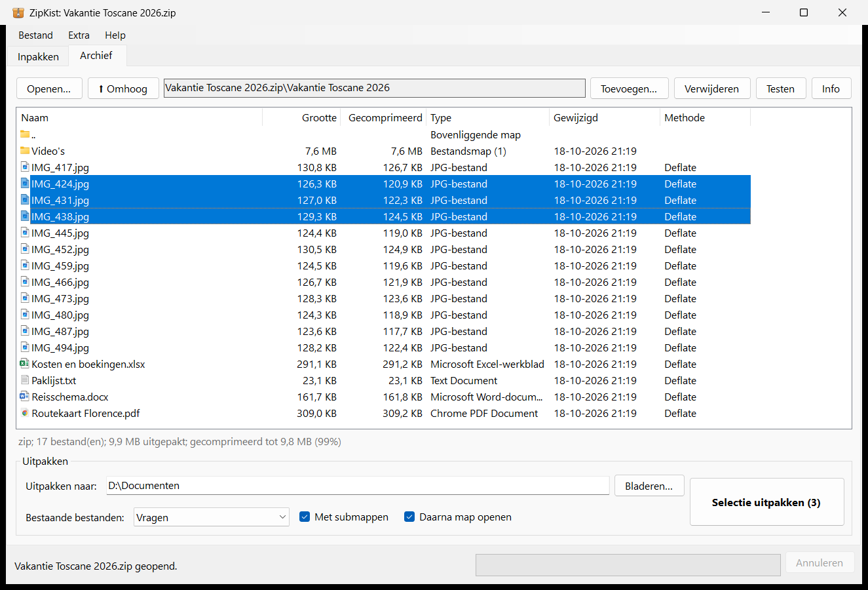Select the selected IMG_431.jpg file name

click(60, 200)
